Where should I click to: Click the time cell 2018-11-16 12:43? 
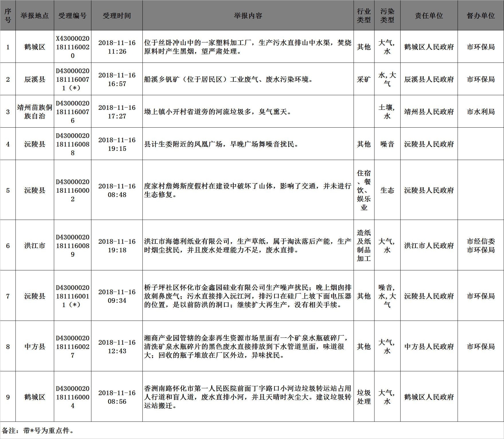[117, 346]
